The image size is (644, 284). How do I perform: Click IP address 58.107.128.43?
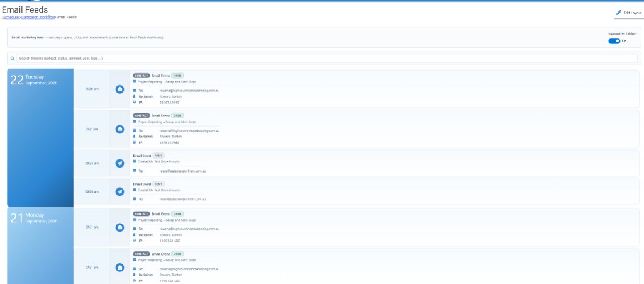[169, 103]
